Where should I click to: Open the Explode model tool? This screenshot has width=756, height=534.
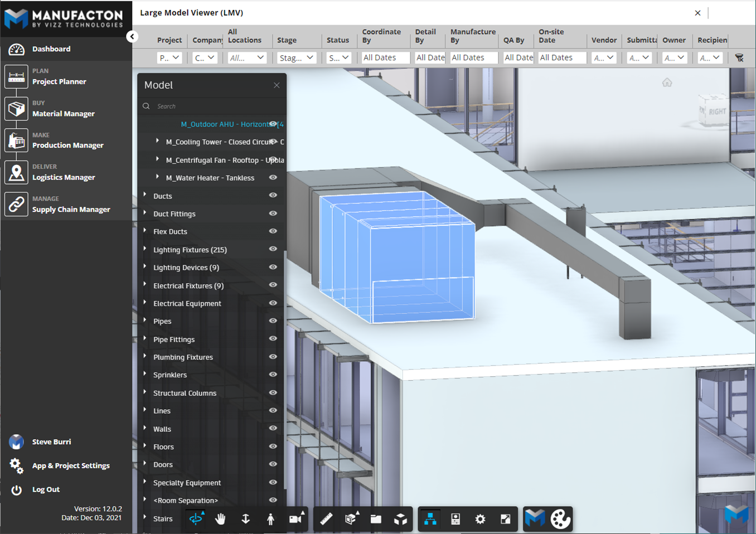pos(400,519)
